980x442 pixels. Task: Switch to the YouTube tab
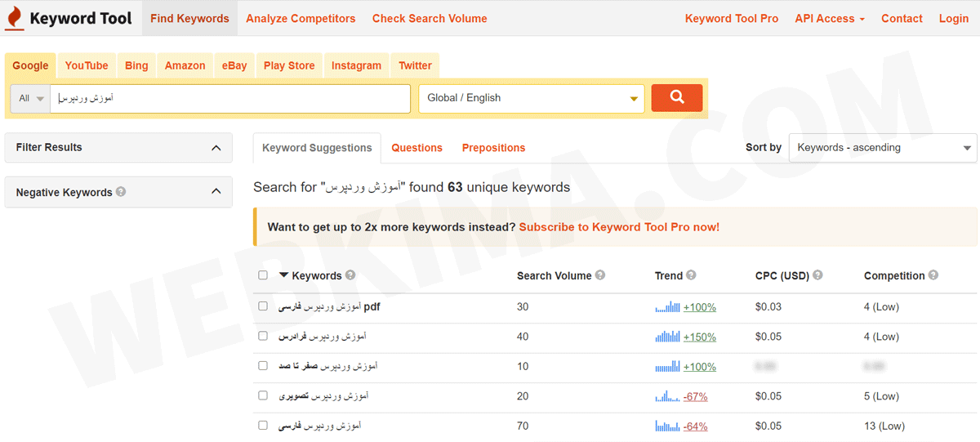(87, 65)
